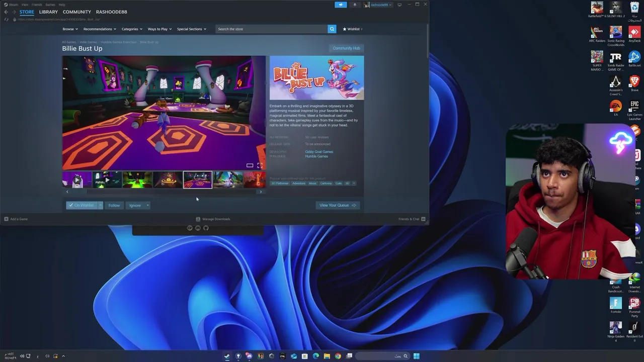
Task: Open the Help menu
Action: click(x=62, y=5)
